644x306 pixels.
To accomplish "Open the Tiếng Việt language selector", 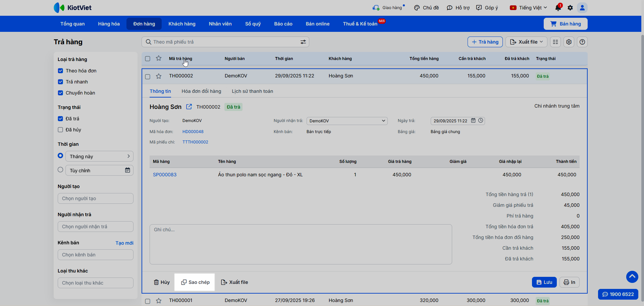I will tap(529, 8).
